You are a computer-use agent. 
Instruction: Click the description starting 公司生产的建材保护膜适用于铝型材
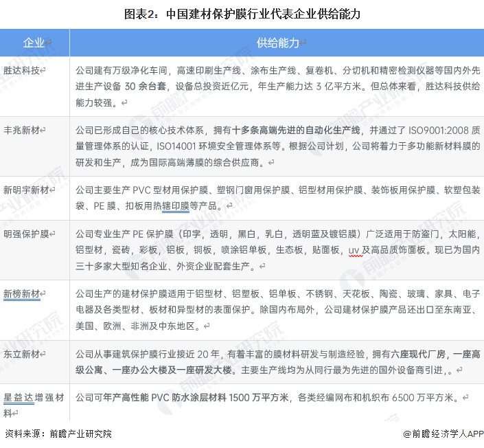pyautogui.click(x=277, y=310)
